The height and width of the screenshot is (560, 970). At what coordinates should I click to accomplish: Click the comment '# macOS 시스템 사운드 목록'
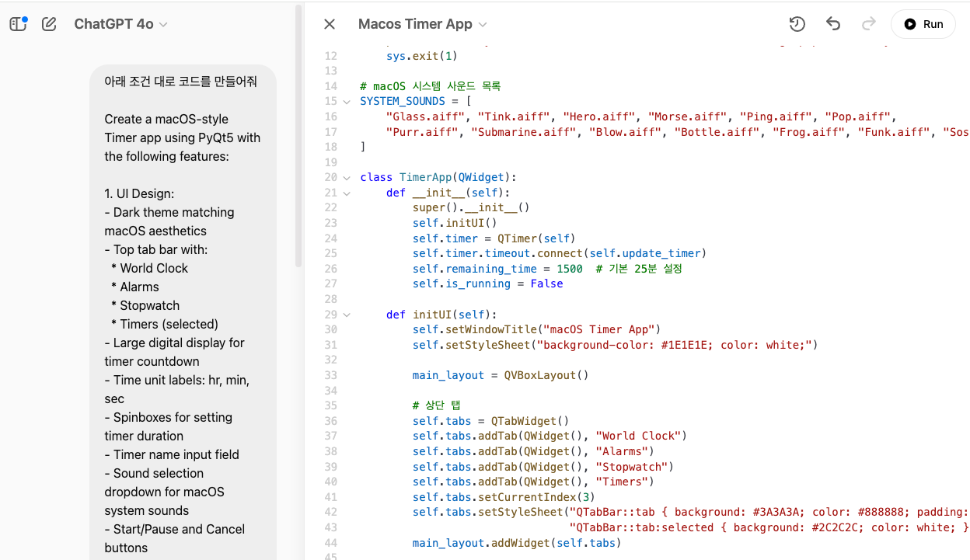pyautogui.click(x=431, y=86)
